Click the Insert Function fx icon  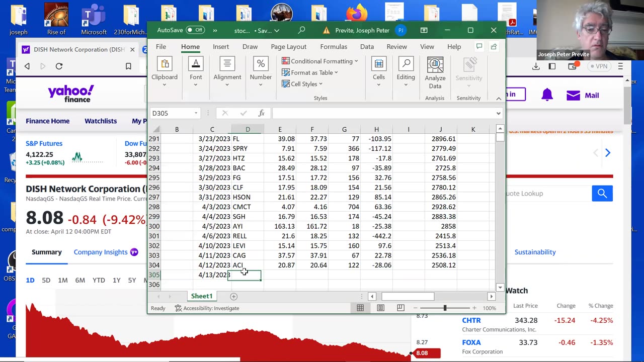pos(261,113)
